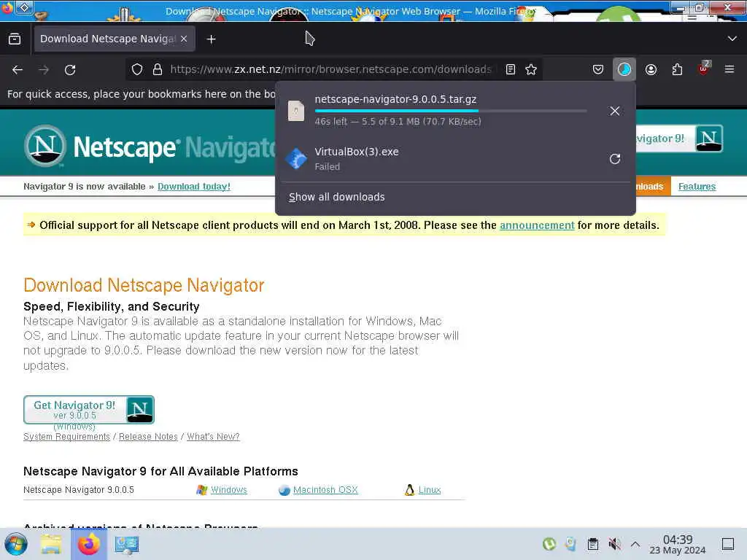Bookmark this page with the star icon
The height and width of the screenshot is (560, 747).
[531, 69]
